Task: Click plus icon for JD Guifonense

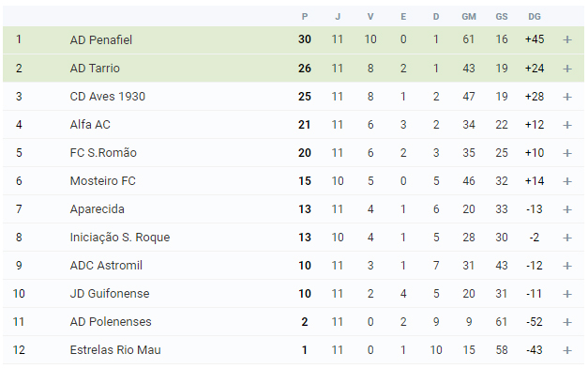Action: 567,294
